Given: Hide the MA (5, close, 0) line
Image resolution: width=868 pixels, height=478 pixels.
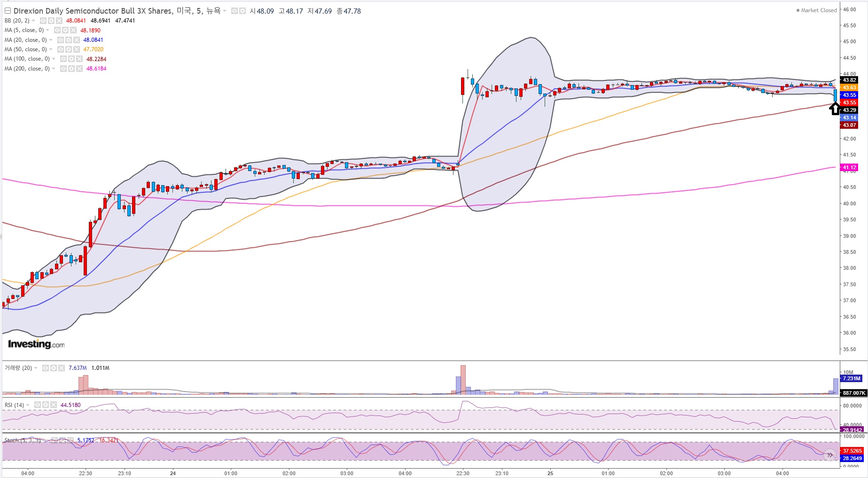Looking at the screenshot, I should pos(57,30).
